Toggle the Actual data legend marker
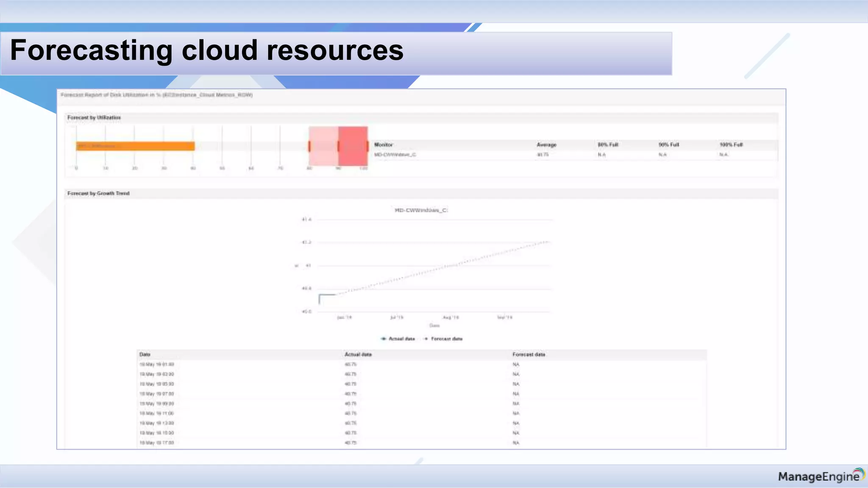 (x=384, y=339)
